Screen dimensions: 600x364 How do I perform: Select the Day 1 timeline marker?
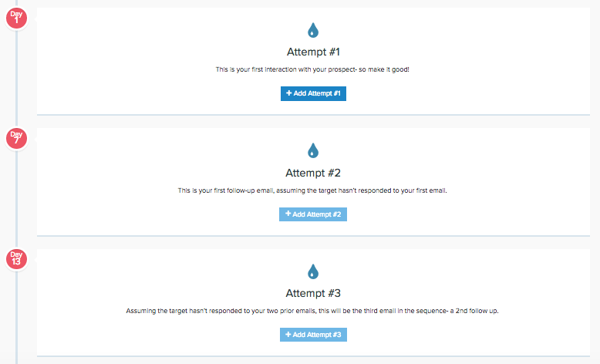coord(16,18)
